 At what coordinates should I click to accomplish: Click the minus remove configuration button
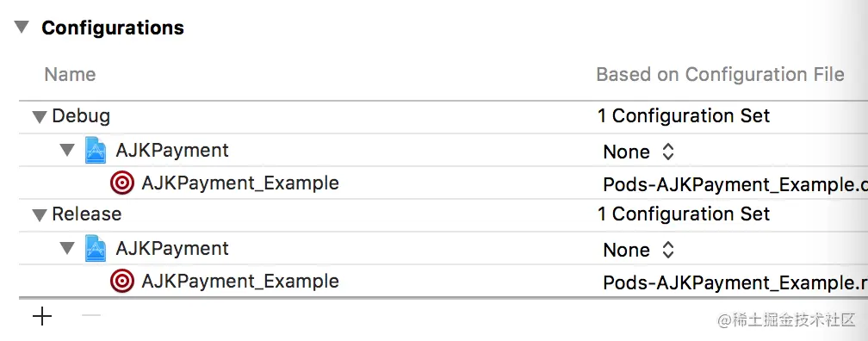click(91, 315)
